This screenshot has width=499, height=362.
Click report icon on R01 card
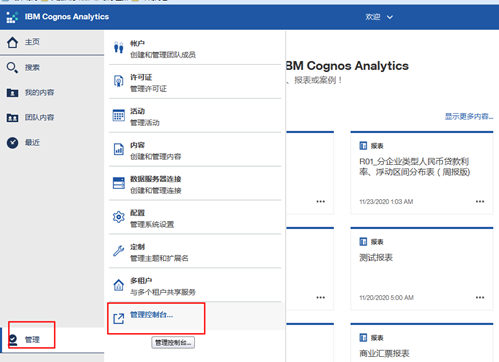(363, 146)
